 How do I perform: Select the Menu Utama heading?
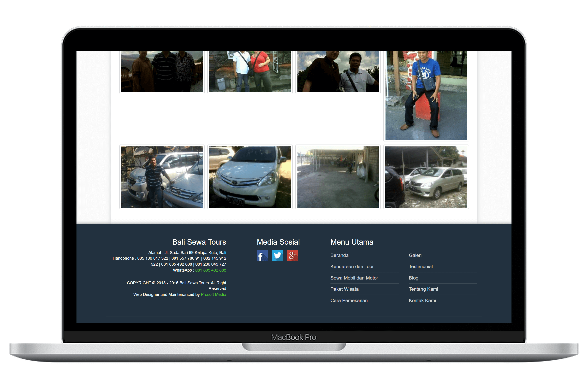pyautogui.click(x=352, y=242)
